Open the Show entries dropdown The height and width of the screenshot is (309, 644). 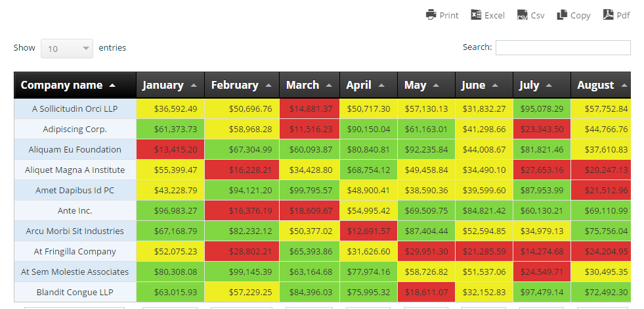pos(67,49)
